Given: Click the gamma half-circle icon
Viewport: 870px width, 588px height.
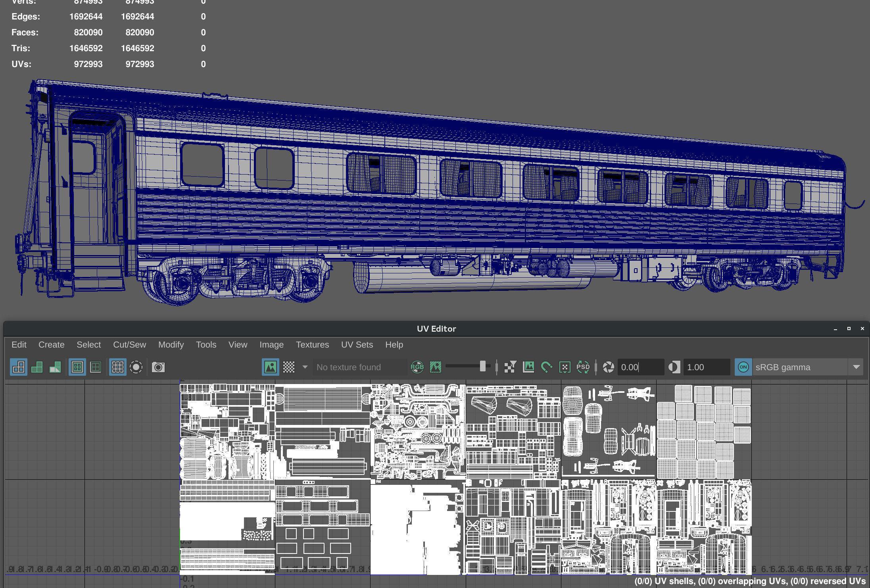Looking at the screenshot, I should click(674, 367).
